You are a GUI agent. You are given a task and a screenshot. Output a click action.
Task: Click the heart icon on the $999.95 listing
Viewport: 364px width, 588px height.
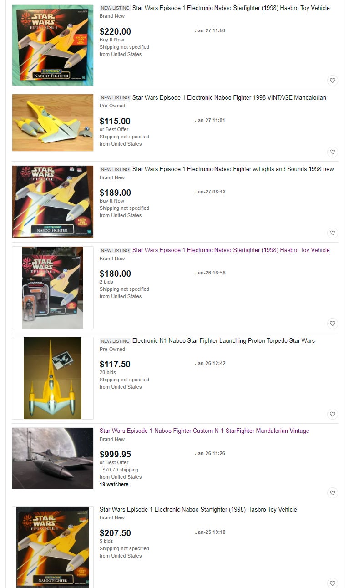pyautogui.click(x=333, y=493)
